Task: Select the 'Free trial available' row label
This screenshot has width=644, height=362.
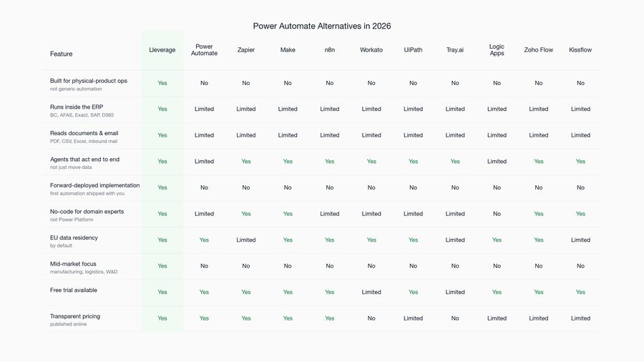Action: pos(74,290)
